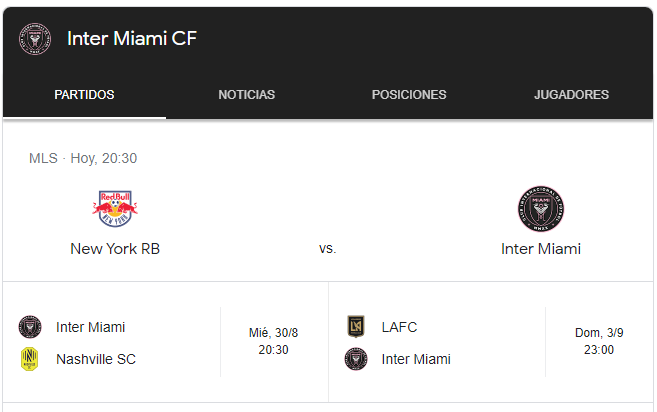Select the New York RB team name
657x412 pixels.
[115, 249]
